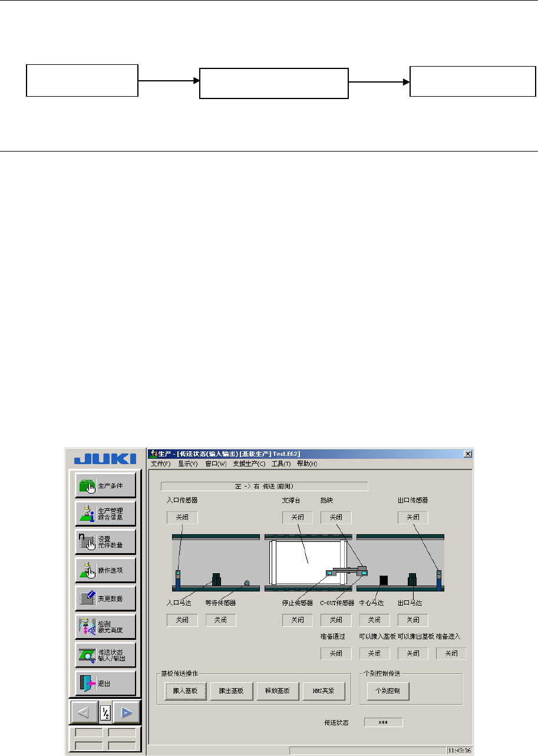Click the 等待传感器 关闭 status box
538x756 pixels.
[x=221, y=620]
